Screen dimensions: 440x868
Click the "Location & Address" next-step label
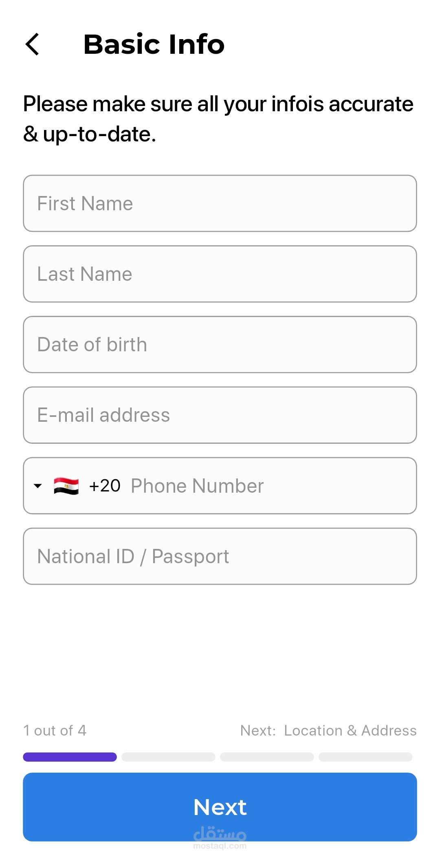tap(350, 731)
